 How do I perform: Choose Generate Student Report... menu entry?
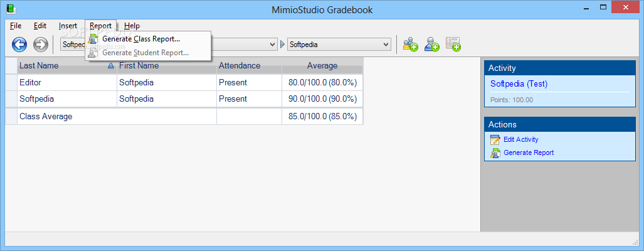coord(148,53)
